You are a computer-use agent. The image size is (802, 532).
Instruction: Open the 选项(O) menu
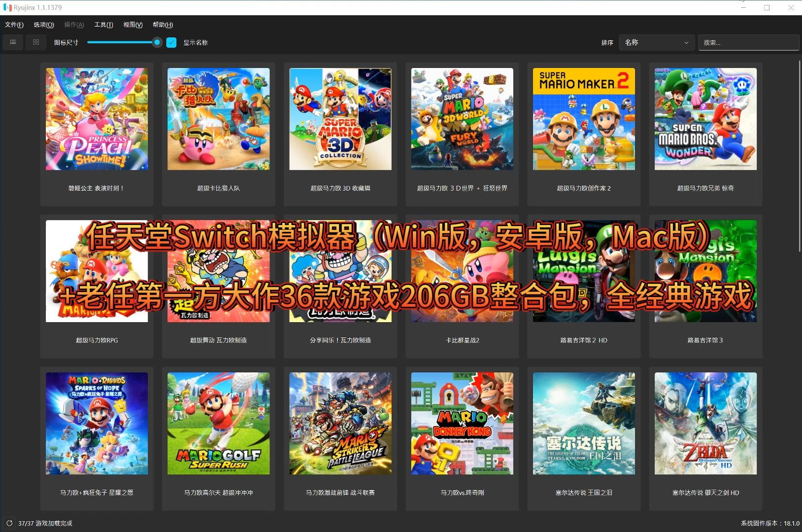coord(44,25)
